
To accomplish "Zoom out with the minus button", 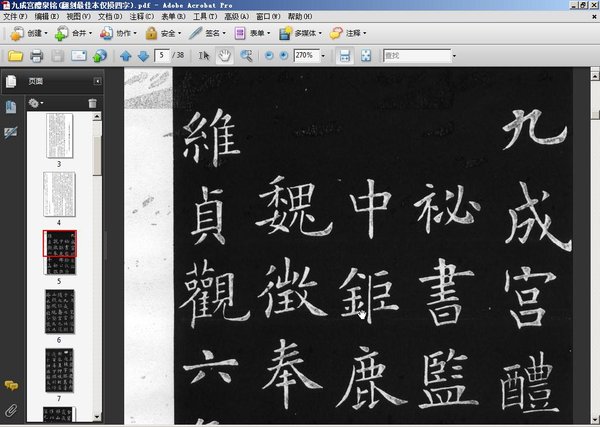I will (269, 55).
